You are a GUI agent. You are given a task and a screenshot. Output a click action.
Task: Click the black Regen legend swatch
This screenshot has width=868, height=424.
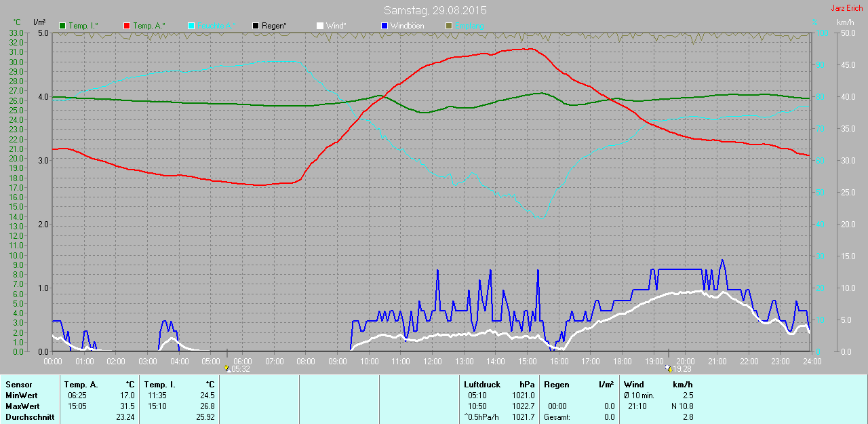[256, 26]
